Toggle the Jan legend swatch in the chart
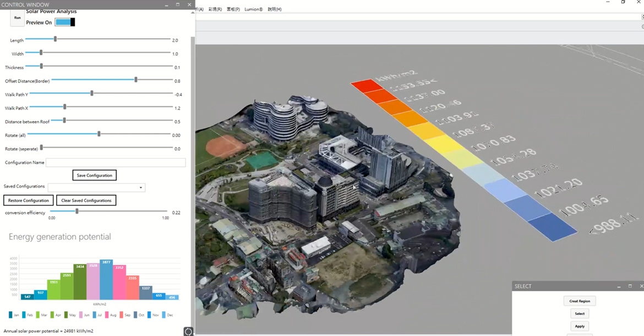This screenshot has width=644, height=336. (x=10, y=315)
